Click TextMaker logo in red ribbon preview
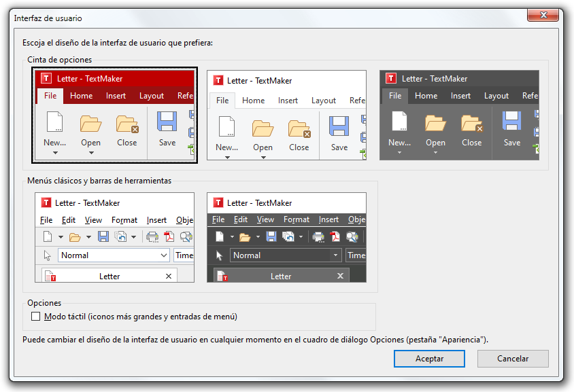574x392 pixels. click(x=46, y=78)
